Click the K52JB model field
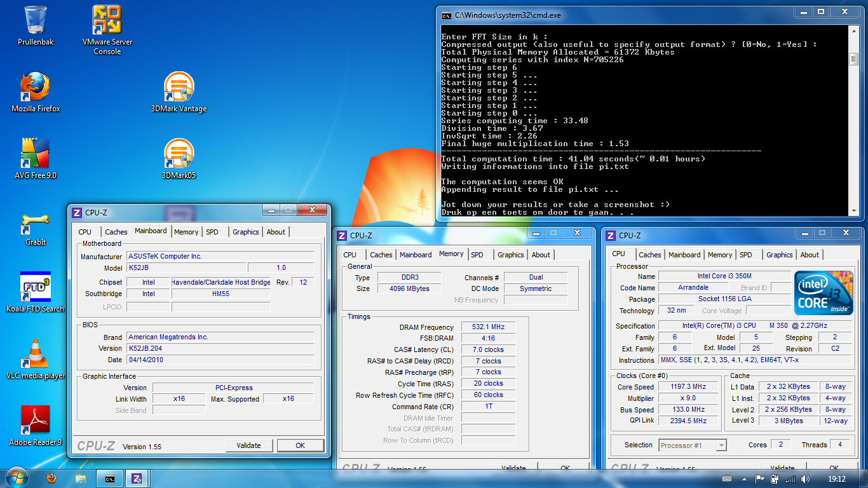This screenshot has width=868, height=488. point(186,268)
